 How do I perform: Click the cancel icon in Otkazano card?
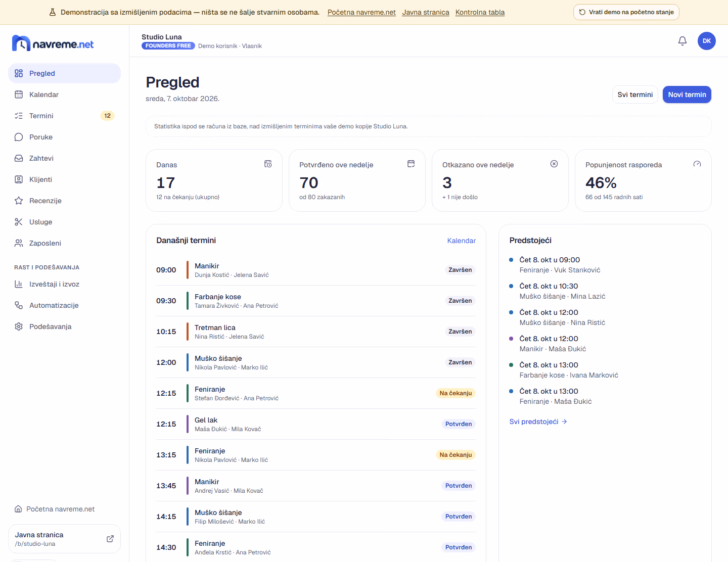tap(554, 164)
